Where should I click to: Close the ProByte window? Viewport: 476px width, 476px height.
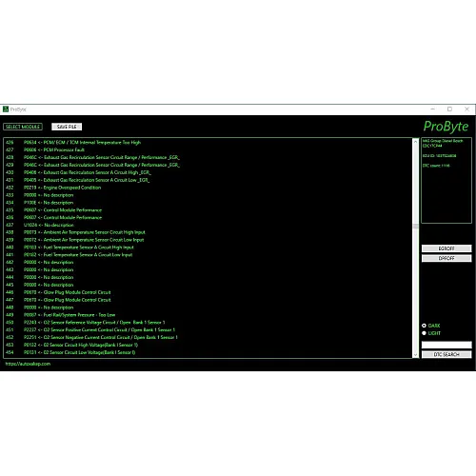(x=466, y=109)
